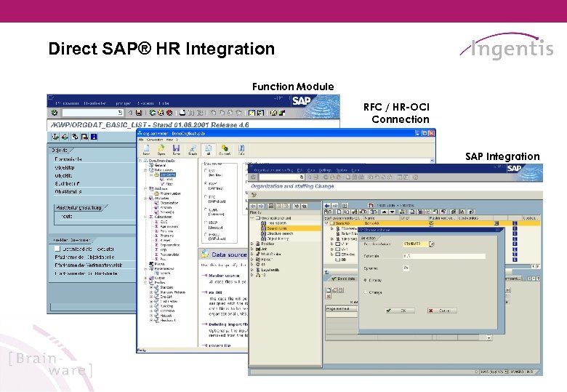Screen dimensions: 567x392
Task: Click the Execute clock icon under ORGDAT_BASIC_LIST title
Action: 55,137
